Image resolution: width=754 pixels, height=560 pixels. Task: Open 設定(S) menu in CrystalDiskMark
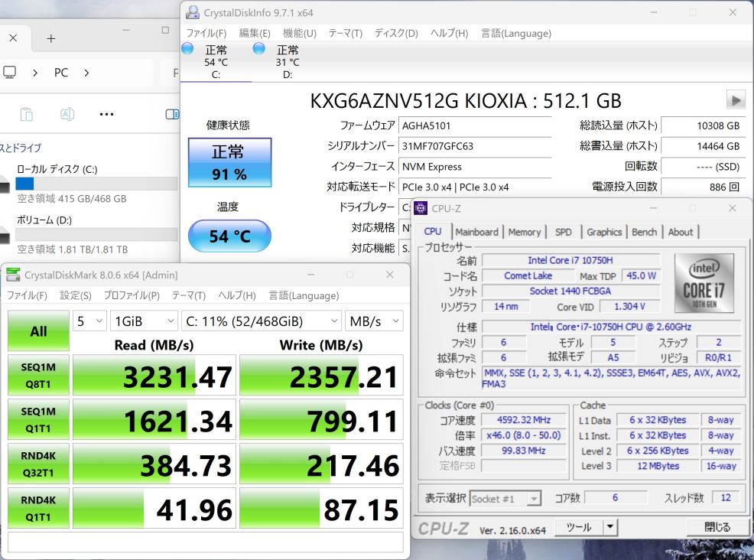pos(76,295)
